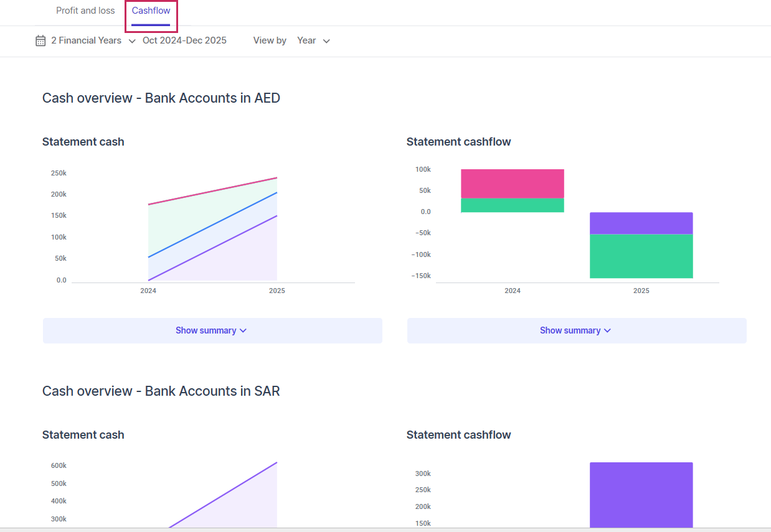The height and width of the screenshot is (532, 771).
Task: Click 2024 axis label in AED Statement cash
Action: [x=148, y=291]
